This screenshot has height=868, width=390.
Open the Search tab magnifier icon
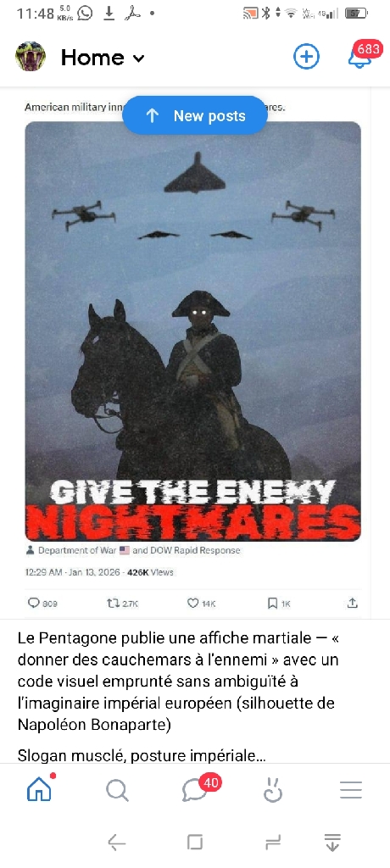117,791
